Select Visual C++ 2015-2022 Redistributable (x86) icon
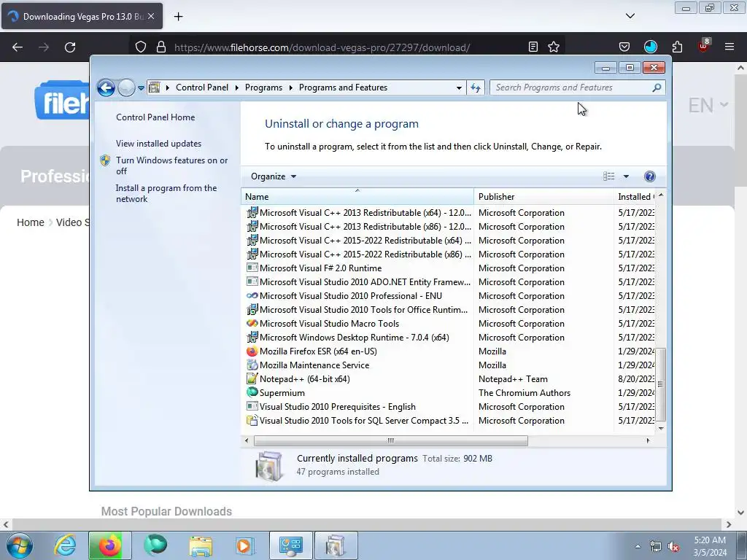This screenshot has width=747, height=560. [252, 254]
